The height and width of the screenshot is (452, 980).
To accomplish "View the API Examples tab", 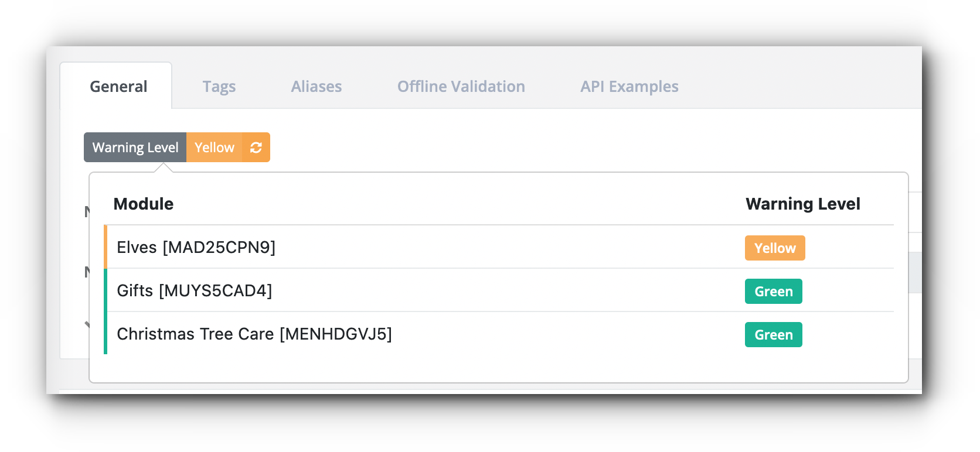I will pyautogui.click(x=629, y=87).
